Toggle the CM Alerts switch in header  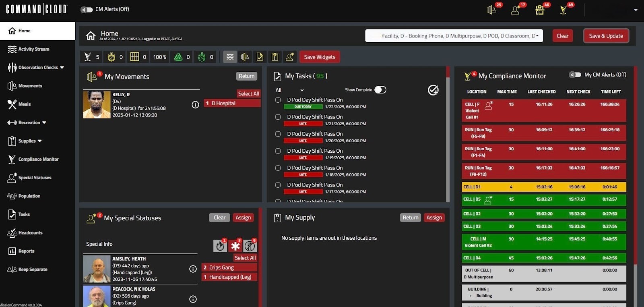[87, 9]
